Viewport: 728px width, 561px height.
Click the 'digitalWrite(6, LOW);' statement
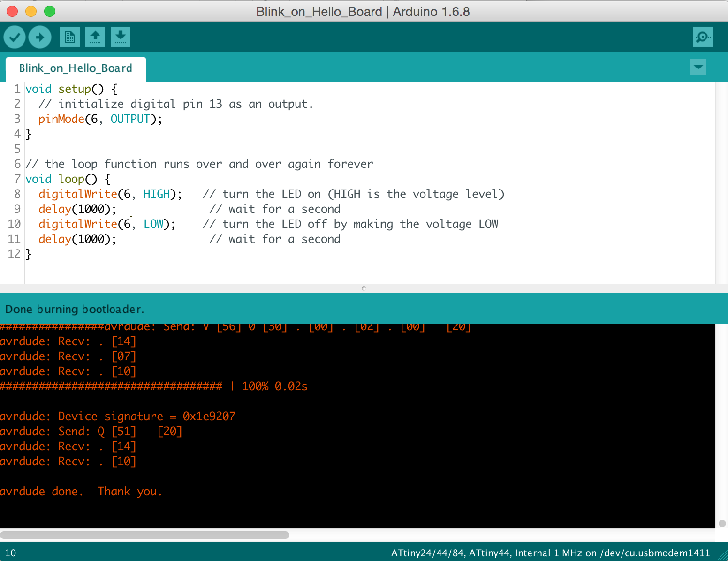click(107, 224)
